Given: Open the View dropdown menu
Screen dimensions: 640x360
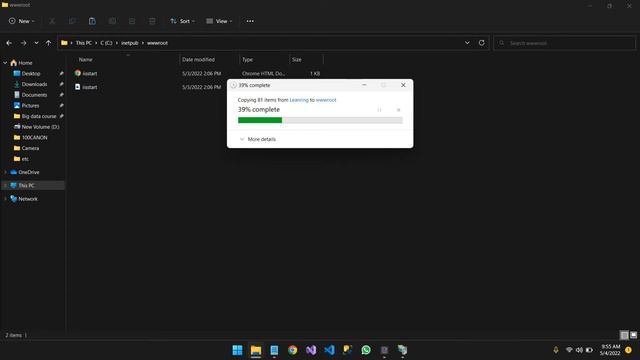Looking at the screenshot, I should 219,21.
